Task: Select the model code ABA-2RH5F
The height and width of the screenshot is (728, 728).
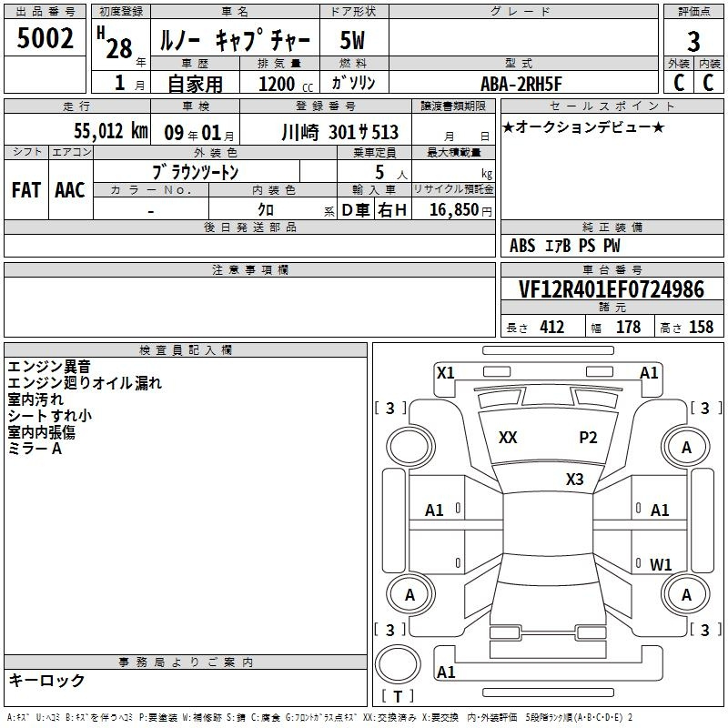Action: [x=521, y=84]
